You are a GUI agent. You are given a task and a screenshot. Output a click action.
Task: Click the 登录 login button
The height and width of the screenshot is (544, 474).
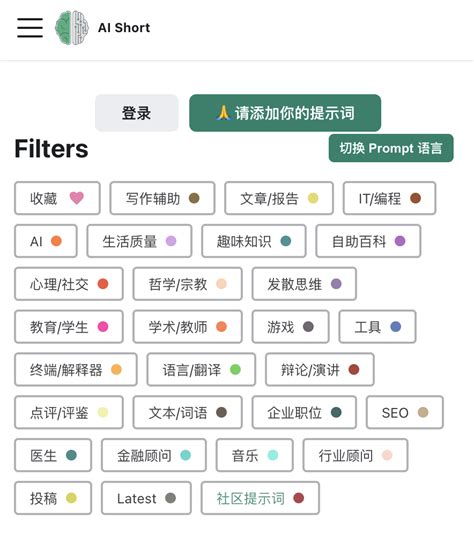(x=137, y=113)
